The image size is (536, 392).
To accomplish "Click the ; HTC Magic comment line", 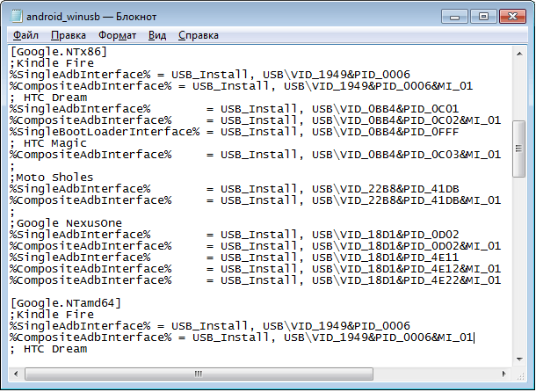I will (x=48, y=143).
